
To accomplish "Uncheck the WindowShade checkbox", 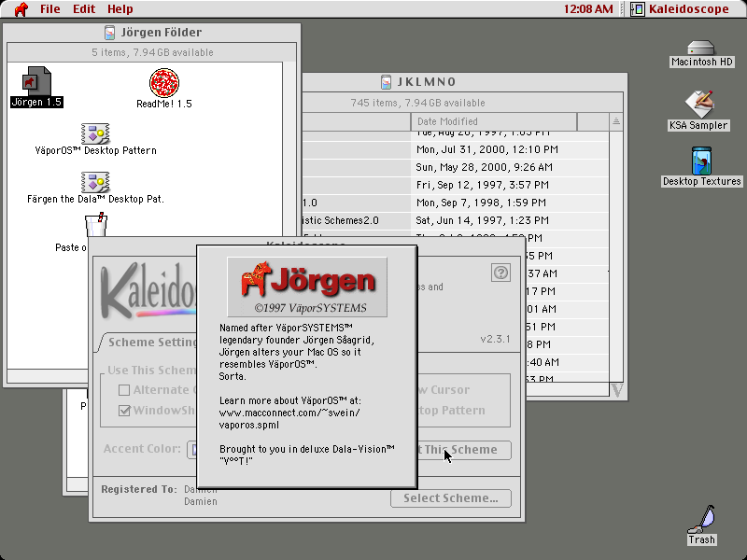I will click(124, 411).
